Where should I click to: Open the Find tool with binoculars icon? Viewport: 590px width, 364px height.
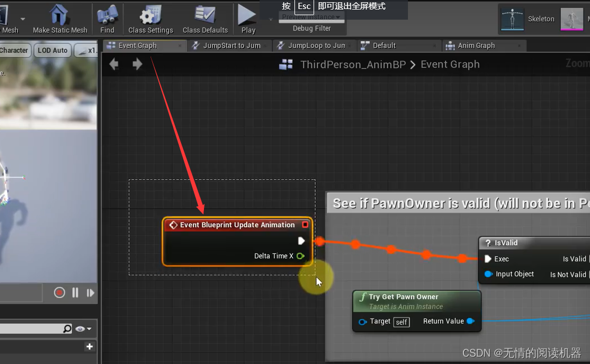107,19
